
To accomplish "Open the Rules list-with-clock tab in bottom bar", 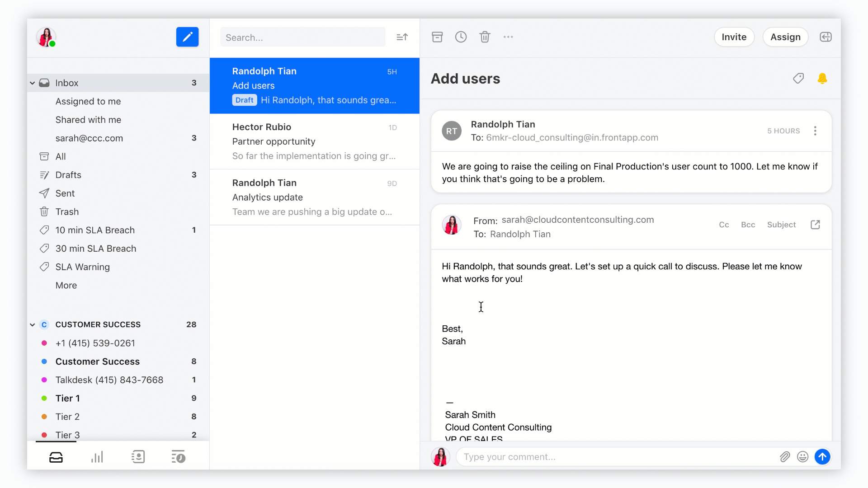I will click(179, 457).
